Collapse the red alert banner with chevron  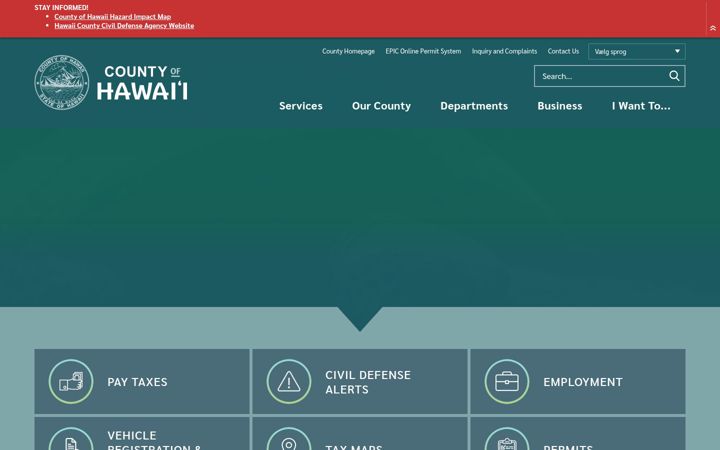pos(713,28)
